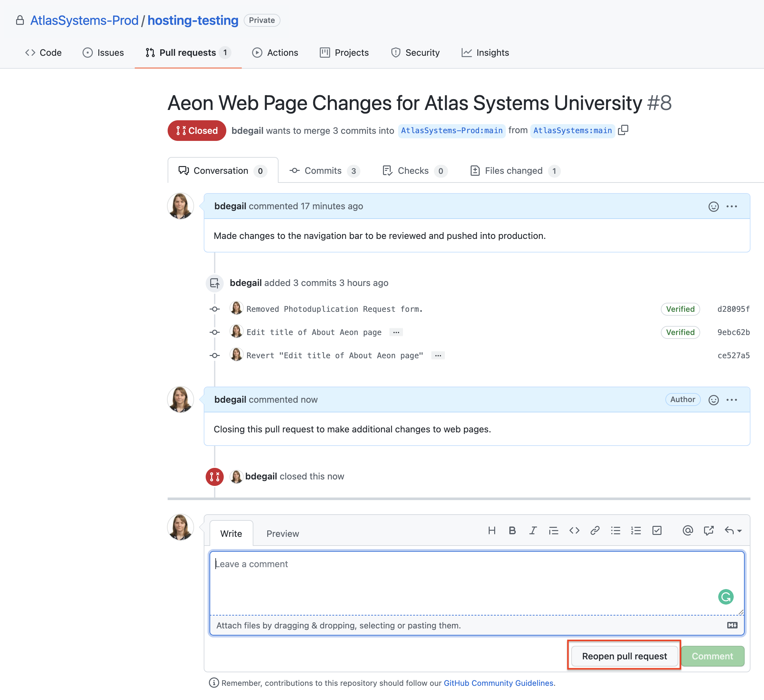
Task: Insert a hyperlink into the comment
Action: [595, 531]
